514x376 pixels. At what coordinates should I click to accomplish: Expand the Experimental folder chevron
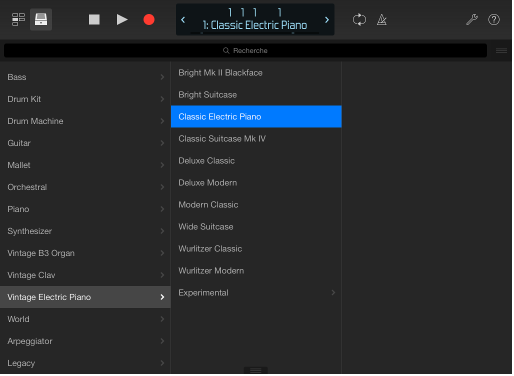(333, 293)
